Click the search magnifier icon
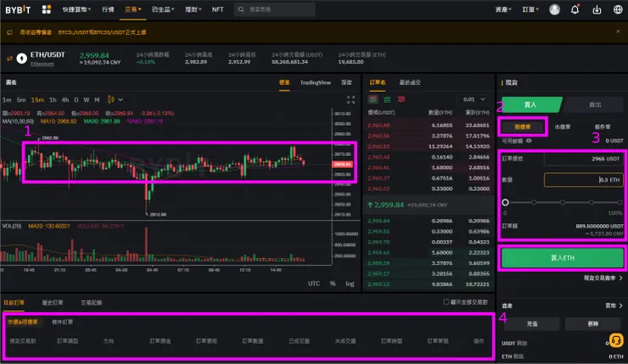 tap(241, 9)
